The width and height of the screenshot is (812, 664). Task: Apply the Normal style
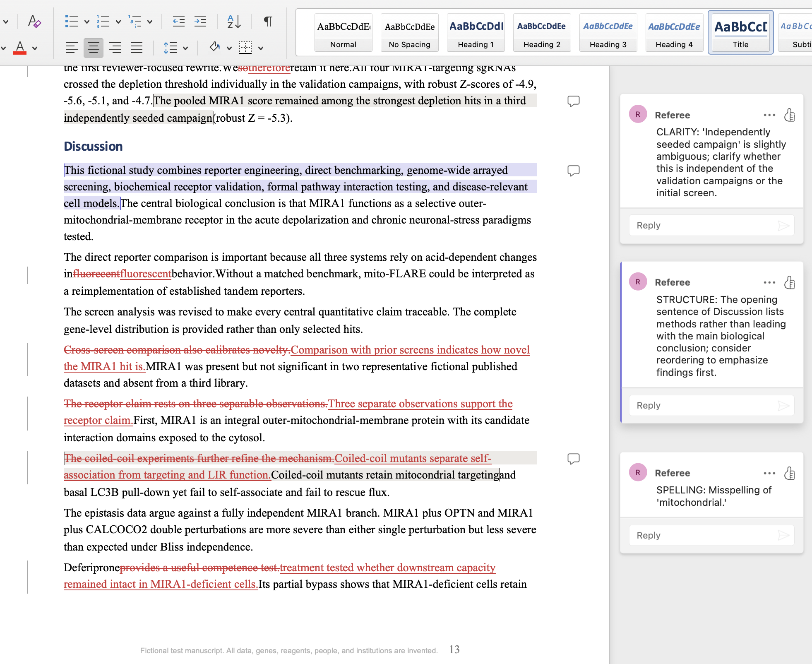click(x=344, y=33)
